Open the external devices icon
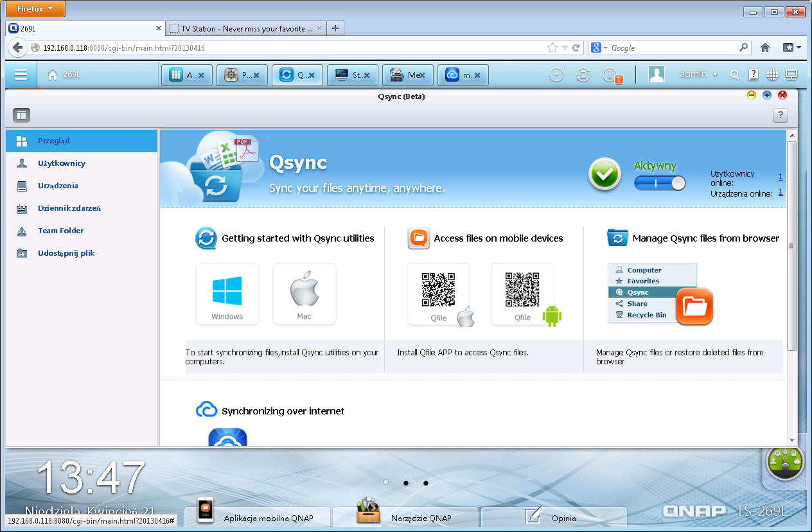 click(x=583, y=75)
